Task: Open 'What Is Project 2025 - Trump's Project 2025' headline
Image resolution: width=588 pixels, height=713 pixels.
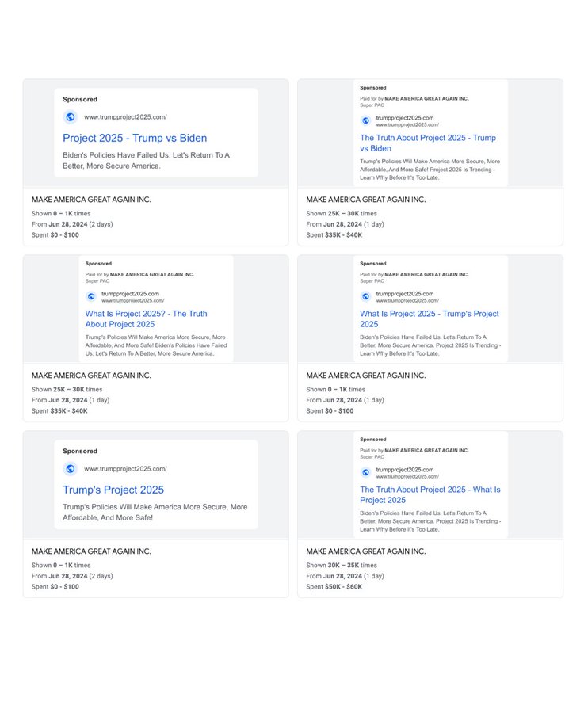Action: (x=430, y=318)
